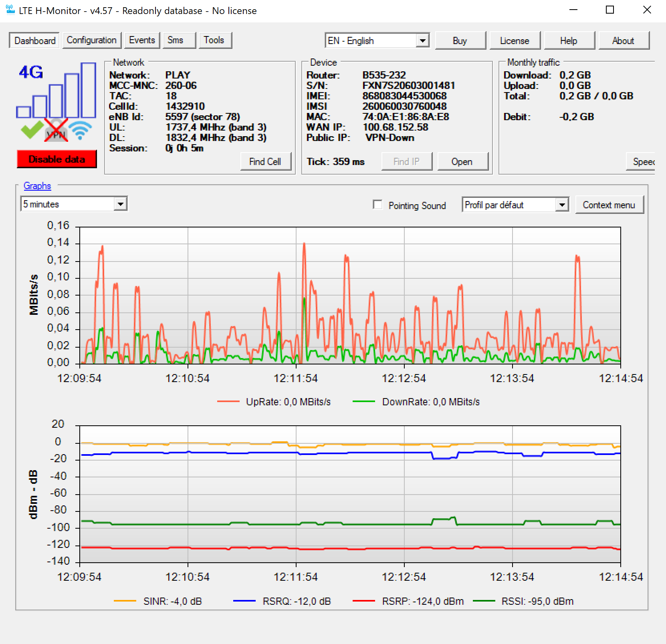Image resolution: width=666 pixels, height=644 pixels.
Task: Click the CellId value 1432910
Action: (x=185, y=107)
